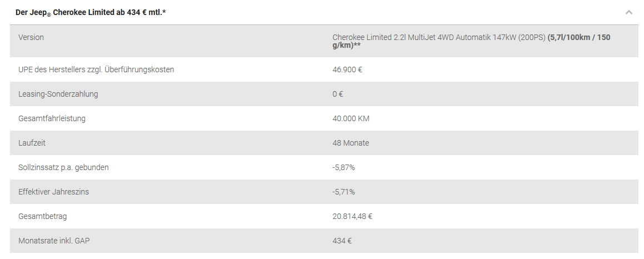Click the 434 € Monatsrate value
This screenshot has height=259, width=644.
coord(342,241)
